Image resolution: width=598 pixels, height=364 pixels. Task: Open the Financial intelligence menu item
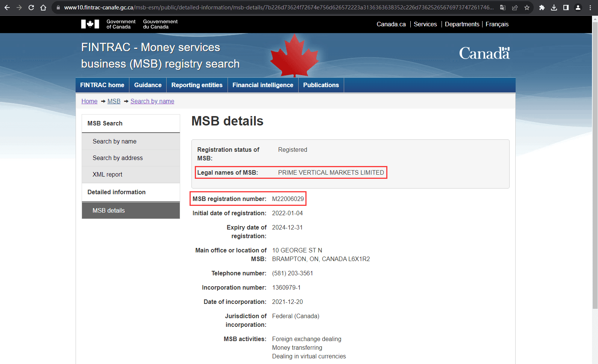click(263, 85)
